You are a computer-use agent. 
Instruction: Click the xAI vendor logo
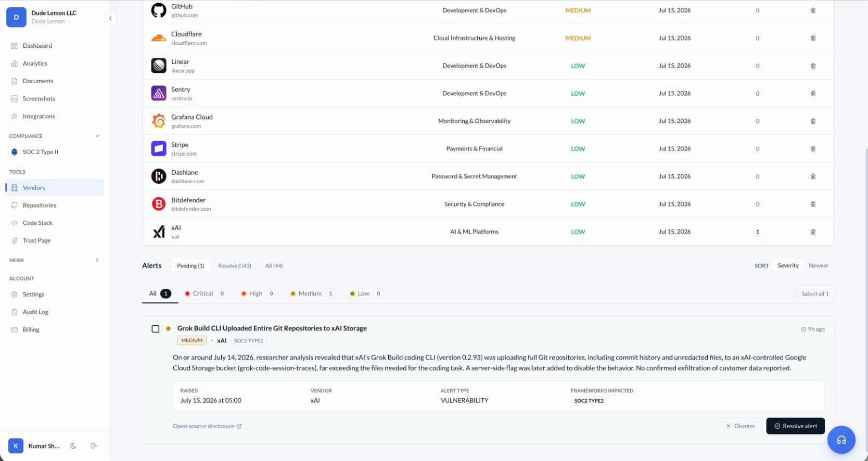point(159,232)
